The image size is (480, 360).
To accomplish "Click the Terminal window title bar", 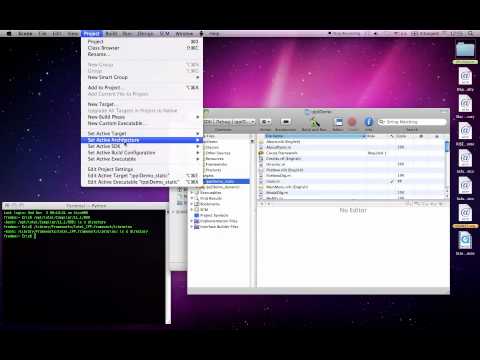I will pos(86,206).
